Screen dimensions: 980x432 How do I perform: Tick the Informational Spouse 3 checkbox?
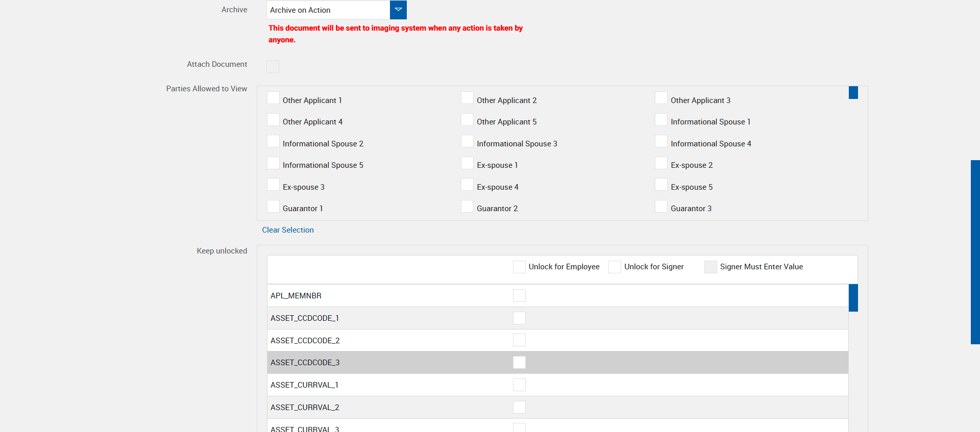468,141
